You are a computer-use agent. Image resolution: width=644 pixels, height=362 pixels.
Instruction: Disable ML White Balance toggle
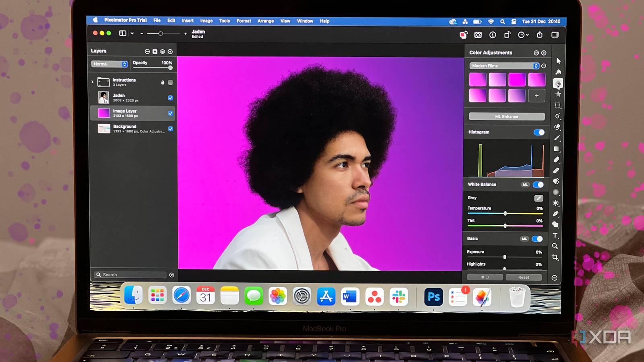point(539,184)
